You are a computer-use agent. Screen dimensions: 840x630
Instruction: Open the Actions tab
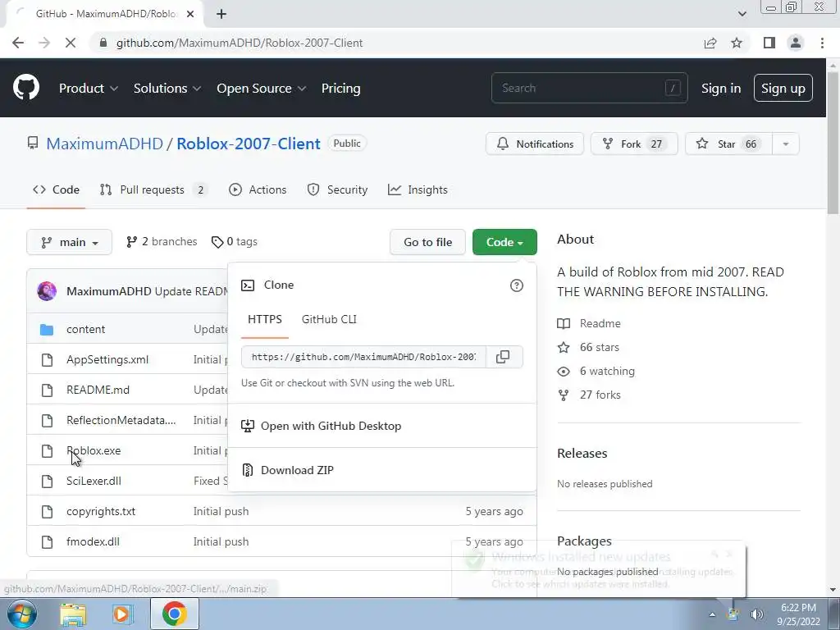(x=258, y=189)
